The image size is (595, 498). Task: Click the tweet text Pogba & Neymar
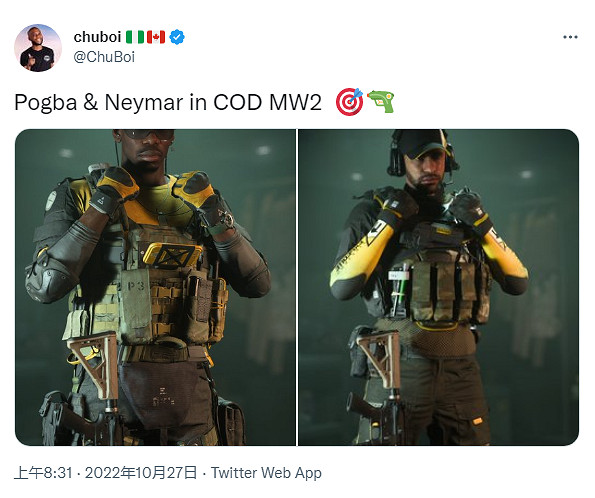pyautogui.click(x=99, y=102)
